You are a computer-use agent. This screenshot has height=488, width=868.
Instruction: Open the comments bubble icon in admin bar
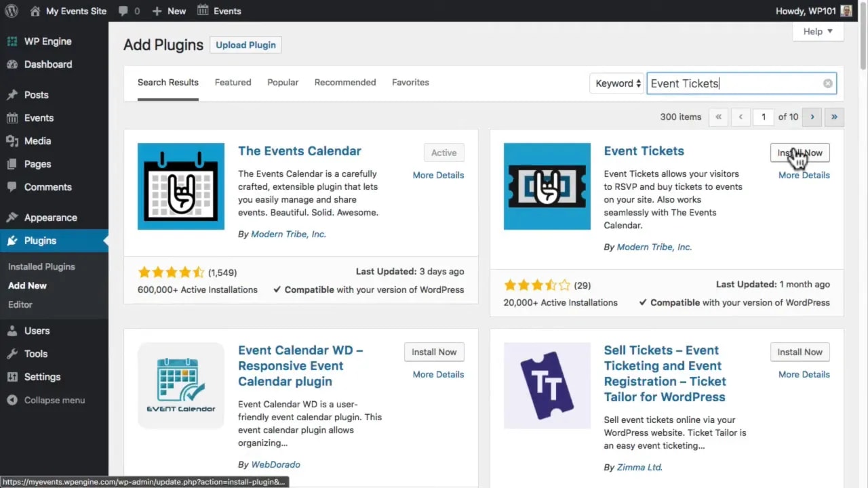pyautogui.click(x=123, y=11)
